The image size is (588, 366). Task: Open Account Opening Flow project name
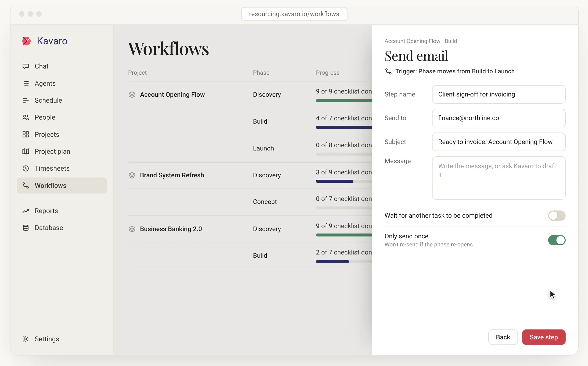pyautogui.click(x=172, y=95)
